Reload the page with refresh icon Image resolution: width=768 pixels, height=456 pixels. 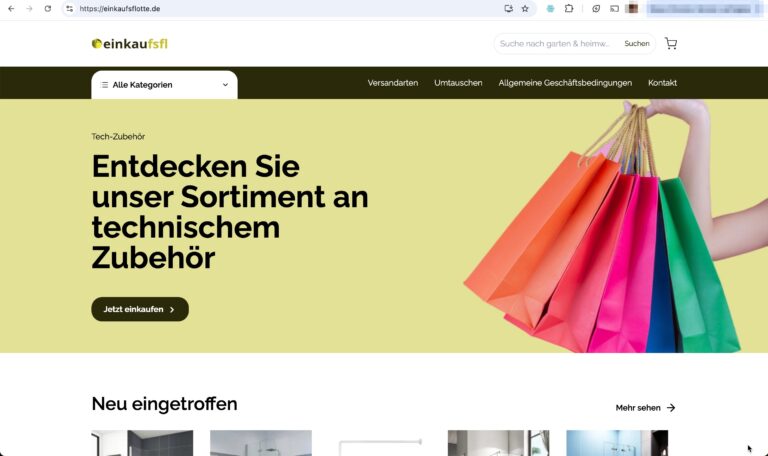[x=48, y=9]
